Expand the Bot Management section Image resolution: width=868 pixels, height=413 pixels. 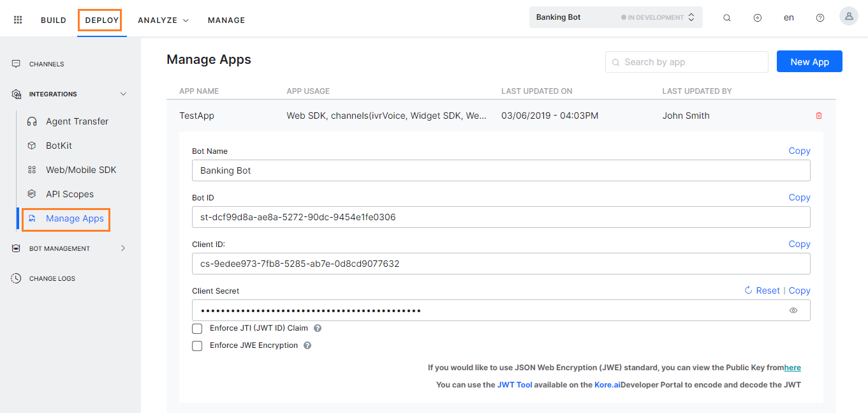click(x=123, y=248)
